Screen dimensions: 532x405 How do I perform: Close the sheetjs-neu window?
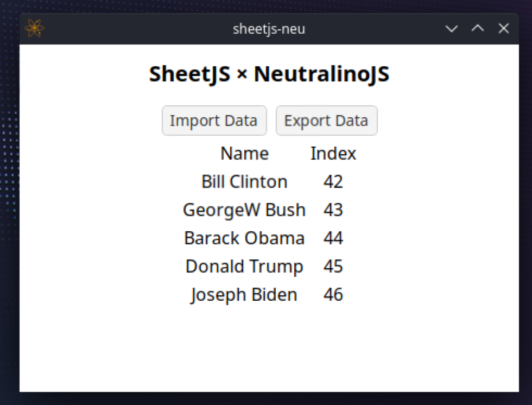click(x=503, y=29)
